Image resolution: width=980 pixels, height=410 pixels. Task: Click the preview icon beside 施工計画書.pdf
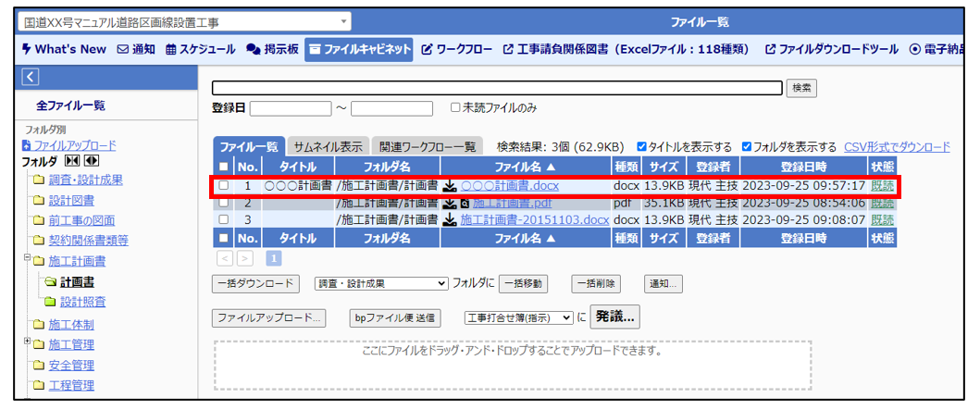point(464,204)
